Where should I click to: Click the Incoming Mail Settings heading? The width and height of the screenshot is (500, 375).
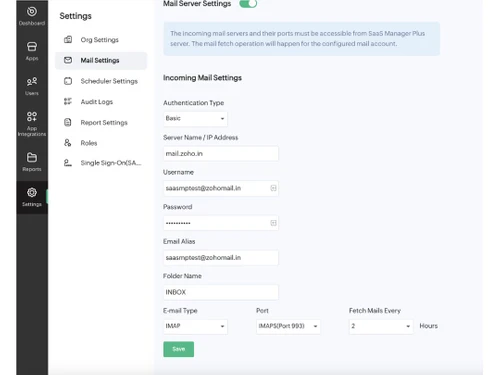202,78
